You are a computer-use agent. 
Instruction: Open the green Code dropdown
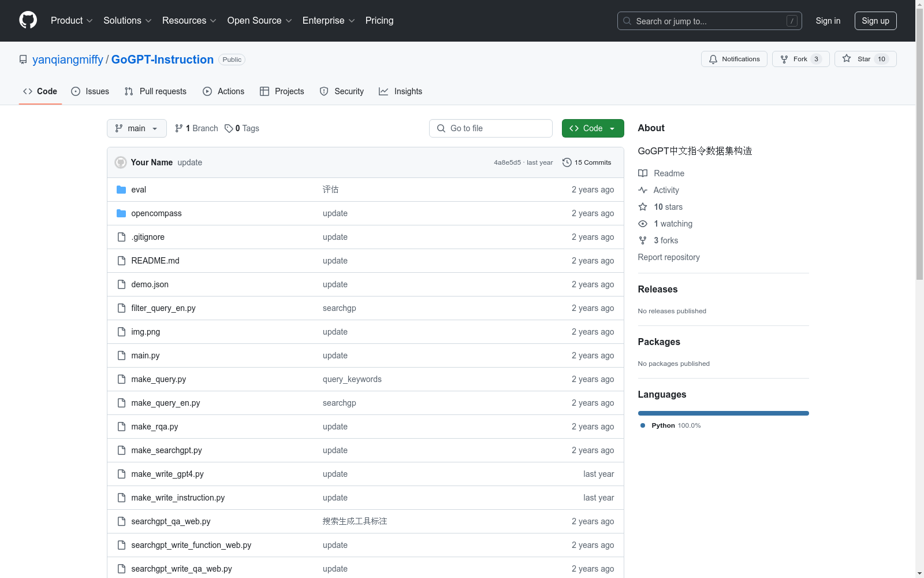(593, 128)
